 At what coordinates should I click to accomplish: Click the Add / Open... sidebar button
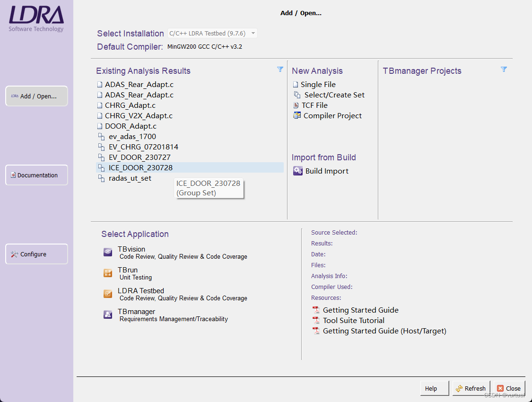[x=36, y=96]
